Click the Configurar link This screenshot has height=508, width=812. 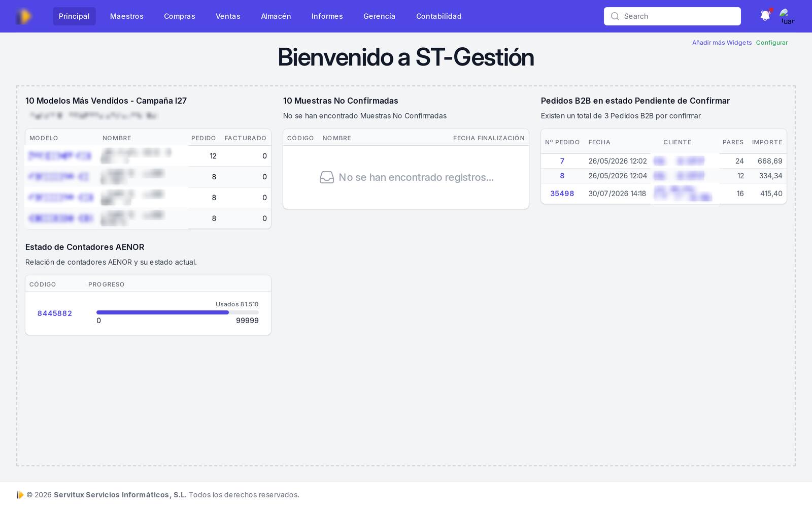coord(772,43)
